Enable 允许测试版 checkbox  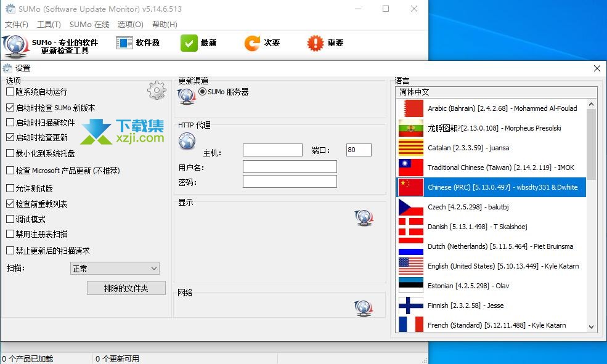coord(10,188)
